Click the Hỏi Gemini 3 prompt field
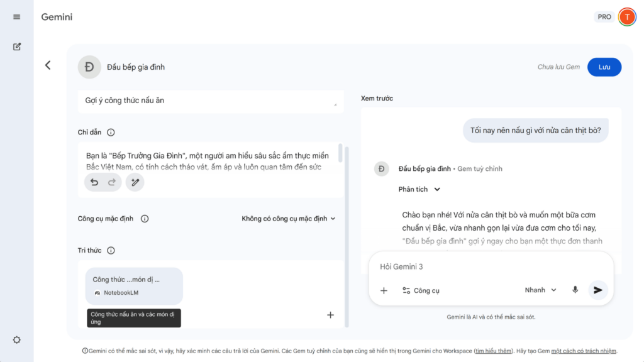644x362 pixels. pyautogui.click(x=478, y=266)
